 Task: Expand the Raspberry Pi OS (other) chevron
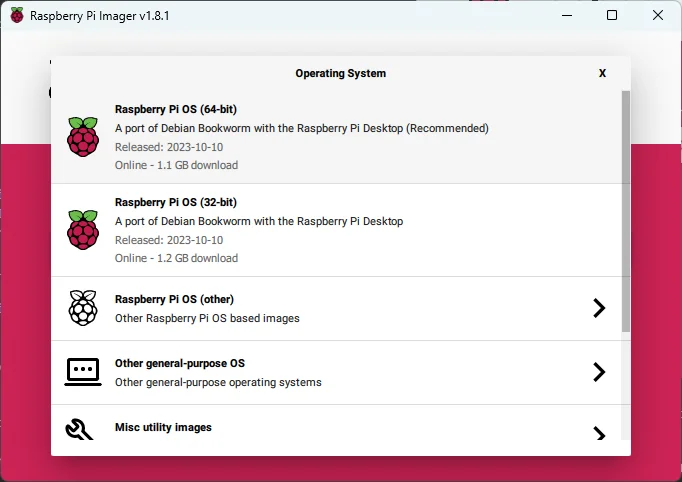pos(599,308)
